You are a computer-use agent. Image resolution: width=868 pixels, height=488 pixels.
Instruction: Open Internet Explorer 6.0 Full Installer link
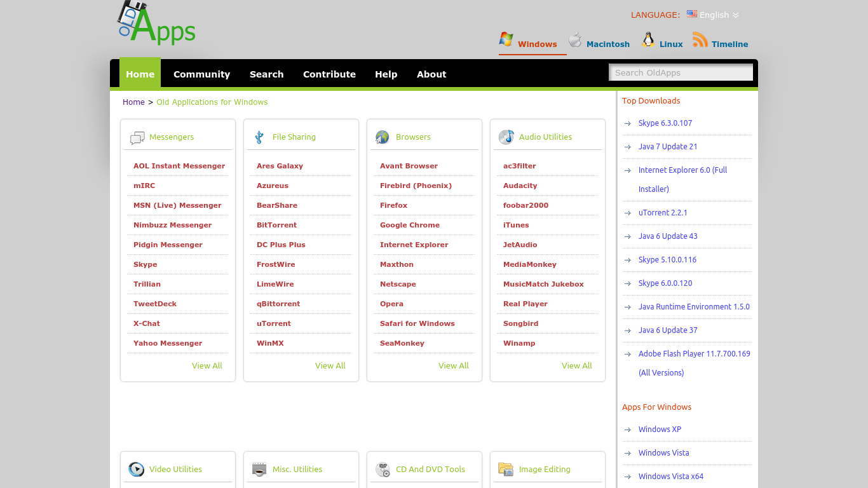pyautogui.click(x=682, y=179)
